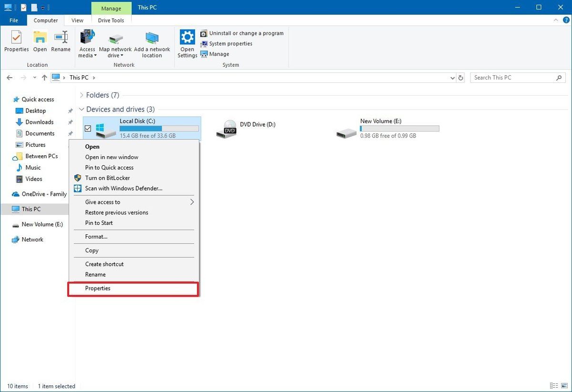Click the Properties icon in Location group

pos(16,38)
